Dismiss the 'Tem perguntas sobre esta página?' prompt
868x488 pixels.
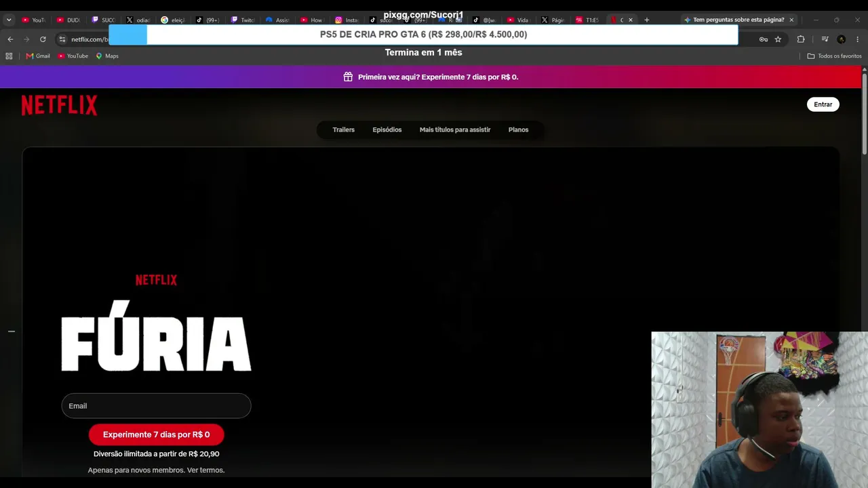(791, 20)
